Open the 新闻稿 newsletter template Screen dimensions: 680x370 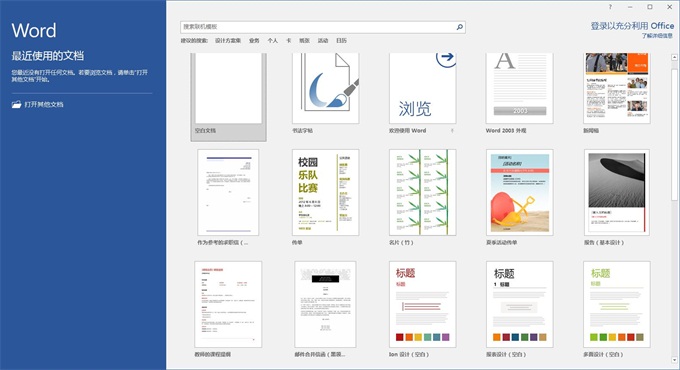point(617,88)
